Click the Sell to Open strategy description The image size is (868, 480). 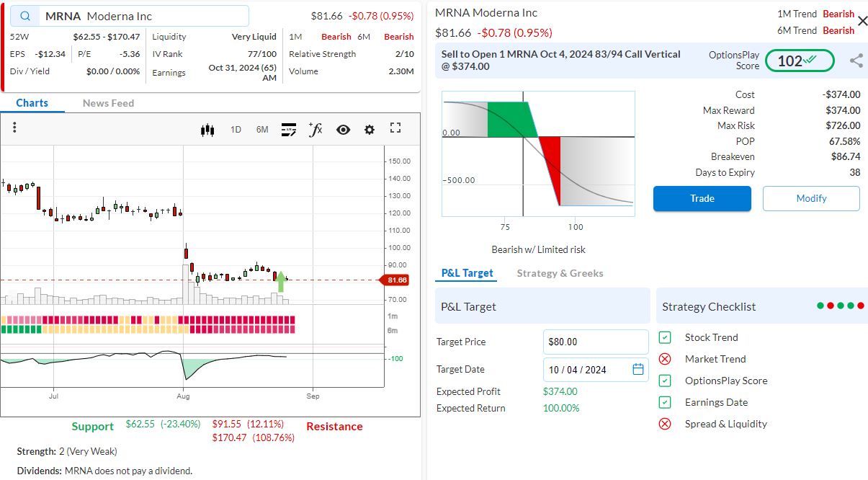pyautogui.click(x=561, y=61)
